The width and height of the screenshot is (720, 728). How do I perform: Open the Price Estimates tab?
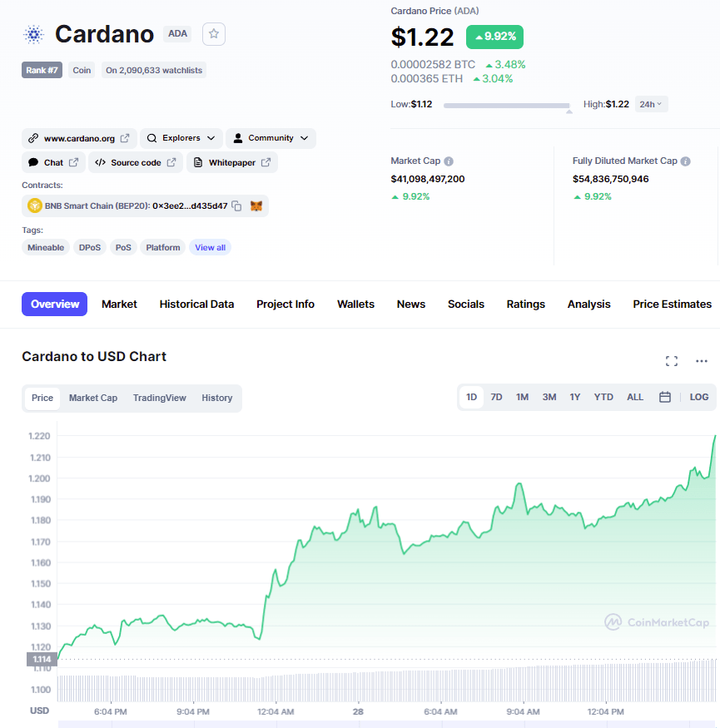click(672, 305)
